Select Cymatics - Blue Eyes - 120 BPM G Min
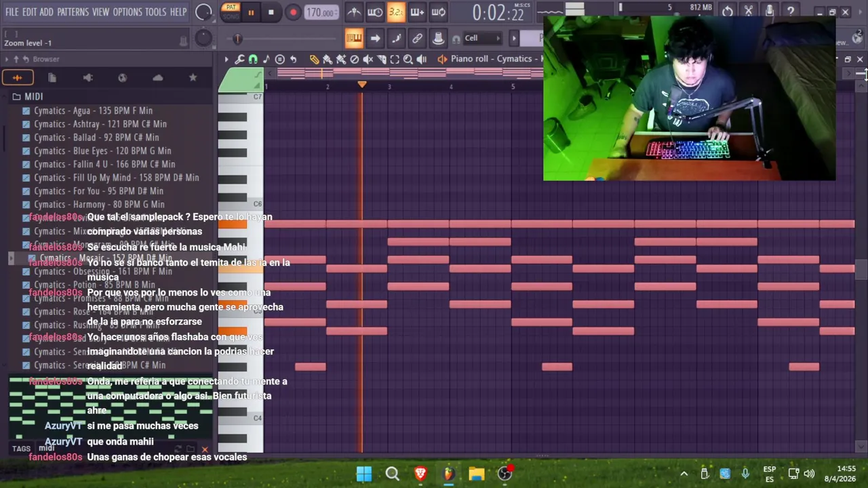This screenshot has width=868, height=488. pos(102,151)
